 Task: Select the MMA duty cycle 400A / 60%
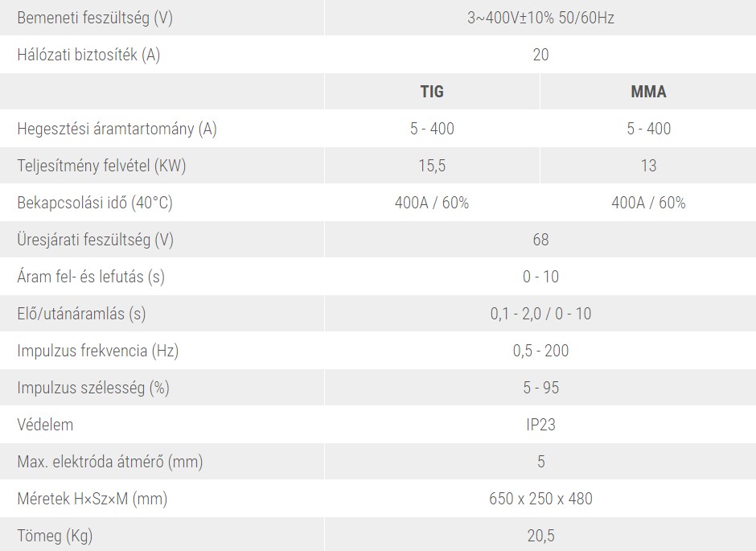click(648, 203)
